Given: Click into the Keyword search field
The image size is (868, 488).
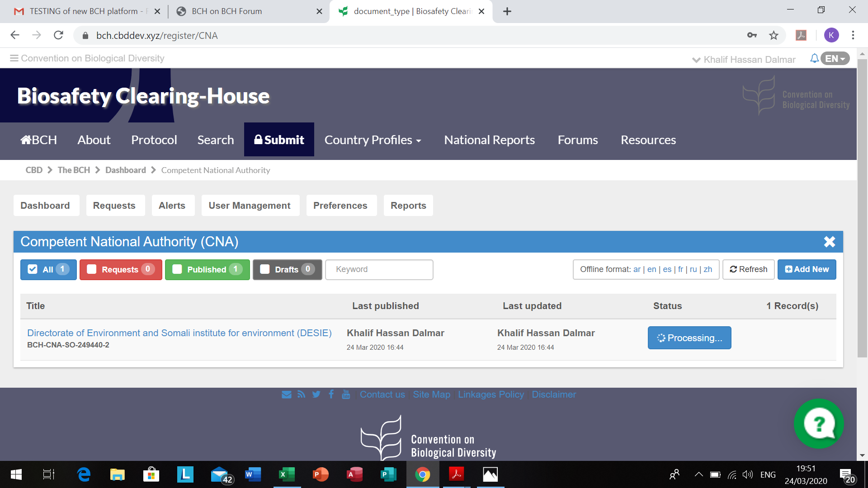Looking at the screenshot, I should pos(379,269).
